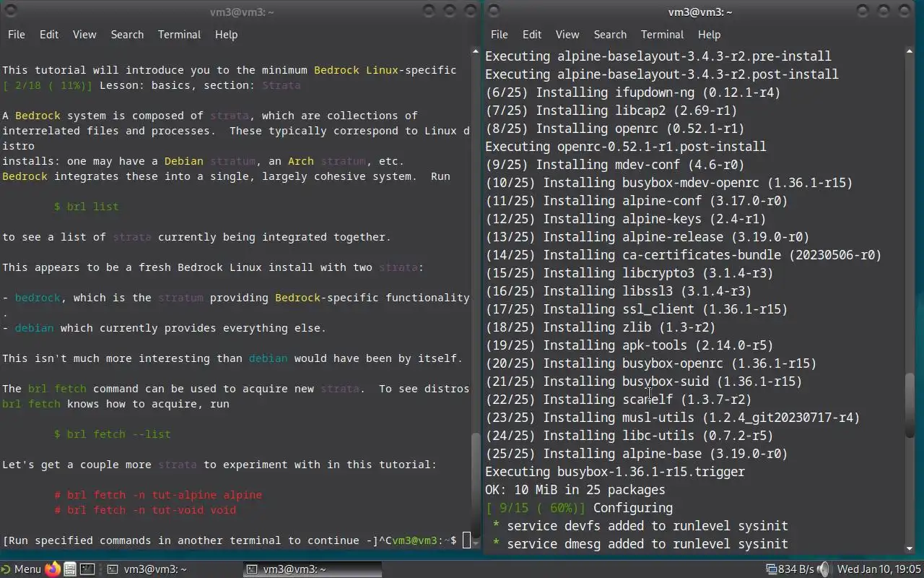Click the '$ brl fetch --list' command text
Screen dimensions: 924x578
pyautogui.click(x=113, y=434)
